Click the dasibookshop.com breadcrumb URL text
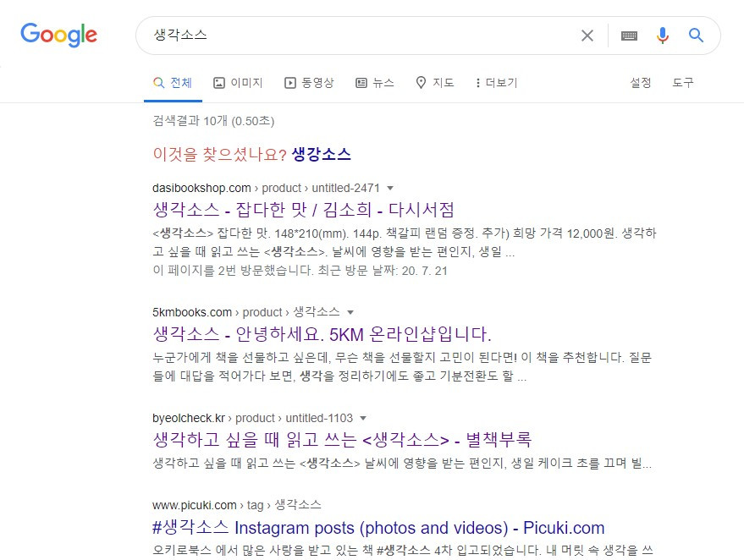The image size is (744, 560). coord(266,189)
